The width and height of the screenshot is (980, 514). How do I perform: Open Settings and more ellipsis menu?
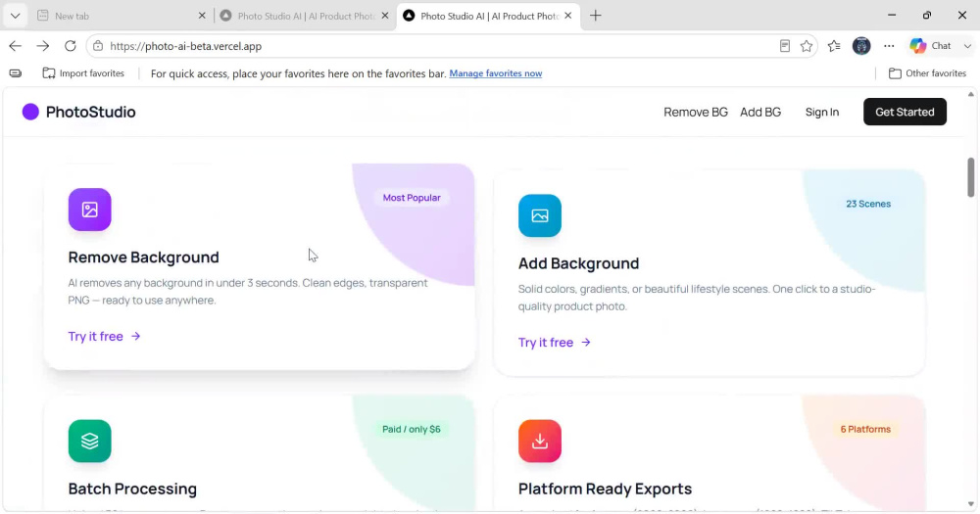pos(889,46)
